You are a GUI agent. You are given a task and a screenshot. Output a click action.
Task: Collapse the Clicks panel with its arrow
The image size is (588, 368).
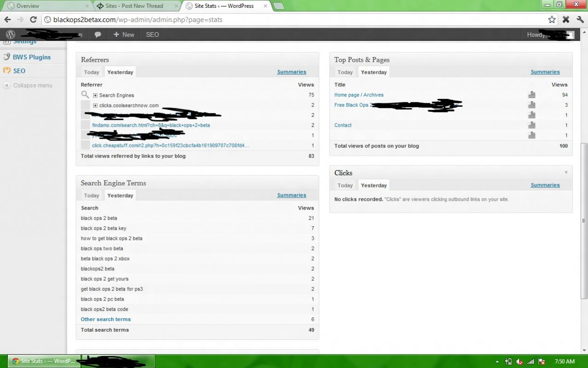(x=566, y=173)
